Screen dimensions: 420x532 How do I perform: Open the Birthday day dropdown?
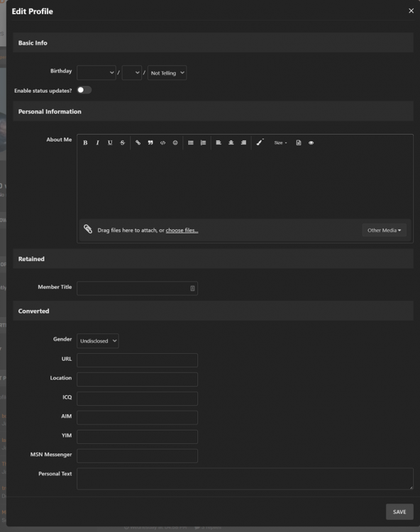132,72
